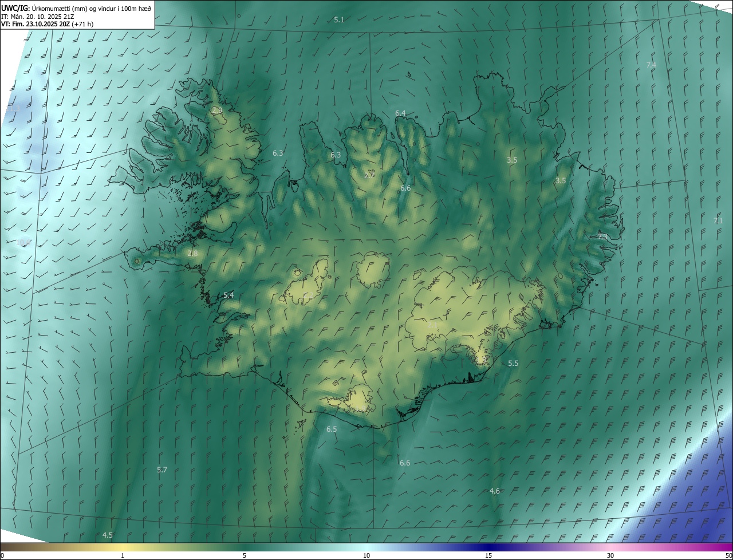This screenshot has height=560, width=733.
Task: Select the initialization time line 'IT: Mán. 20. 10. 2025 21Z'
Action: point(37,17)
